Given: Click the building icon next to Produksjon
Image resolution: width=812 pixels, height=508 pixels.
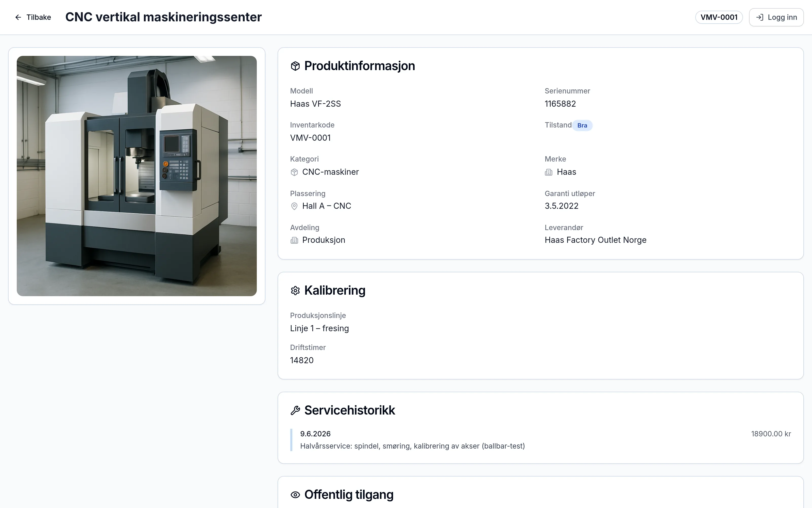Looking at the screenshot, I should (x=294, y=240).
